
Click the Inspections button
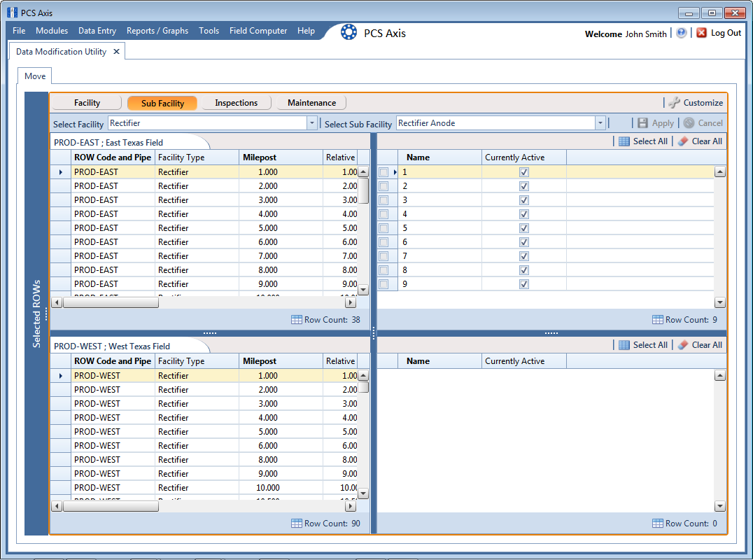tap(237, 103)
